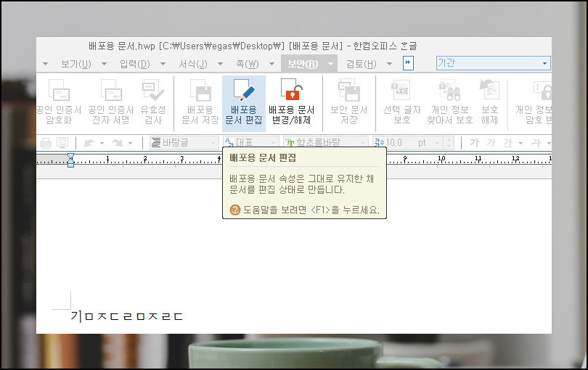Click 보호 해제 ribbon icon
Viewport: 588px width, 370px height.
click(489, 90)
